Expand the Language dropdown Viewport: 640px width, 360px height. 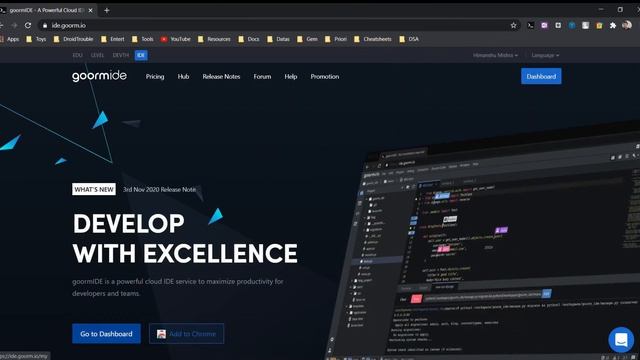coord(545,55)
